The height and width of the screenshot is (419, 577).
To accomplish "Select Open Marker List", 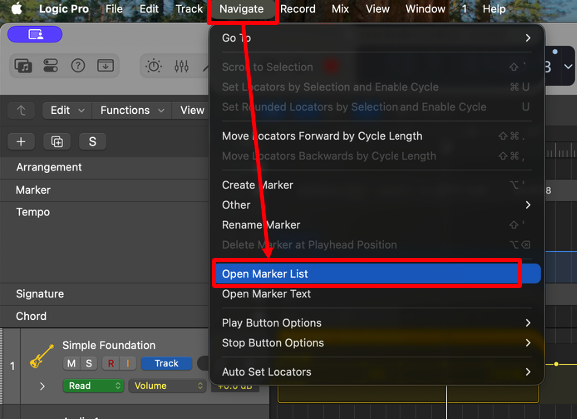I will pyautogui.click(x=376, y=274).
